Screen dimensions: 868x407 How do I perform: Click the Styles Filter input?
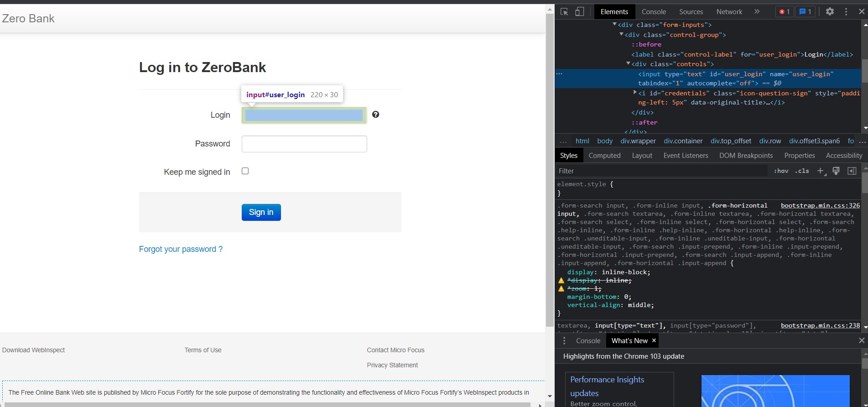661,171
